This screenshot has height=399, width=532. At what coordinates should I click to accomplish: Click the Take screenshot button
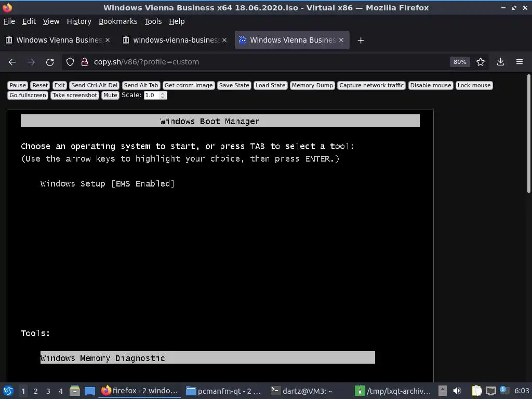click(75, 96)
